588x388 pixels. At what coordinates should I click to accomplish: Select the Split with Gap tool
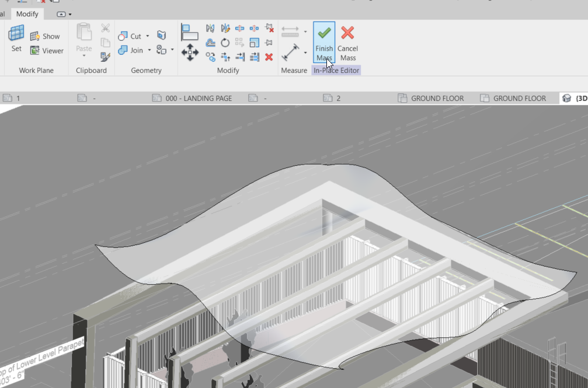254,29
